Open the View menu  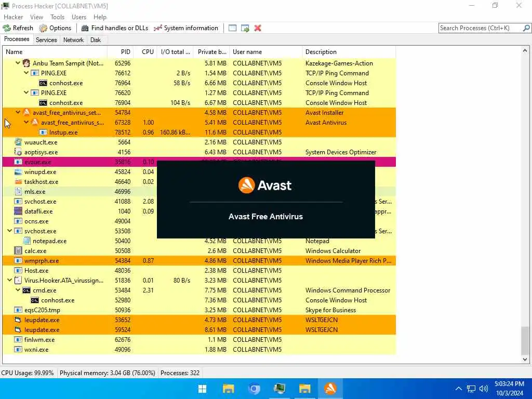tap(36, 17)
